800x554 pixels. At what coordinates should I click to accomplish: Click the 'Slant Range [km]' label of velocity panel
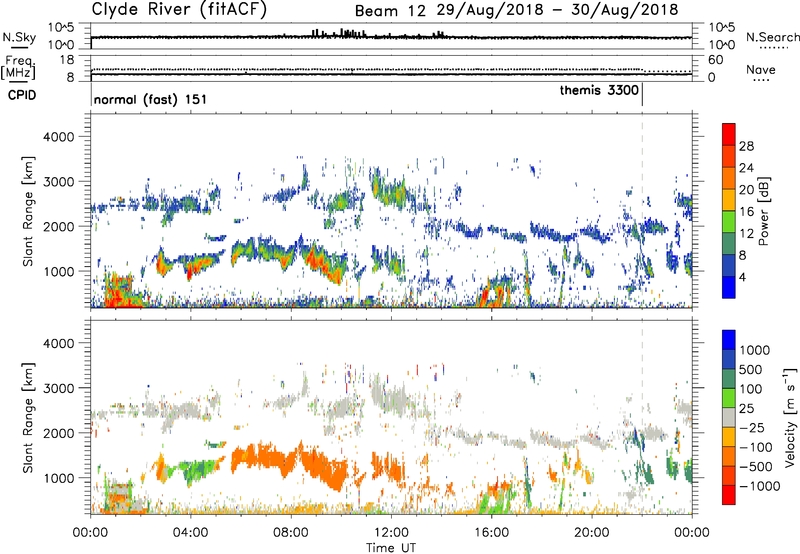28,417
